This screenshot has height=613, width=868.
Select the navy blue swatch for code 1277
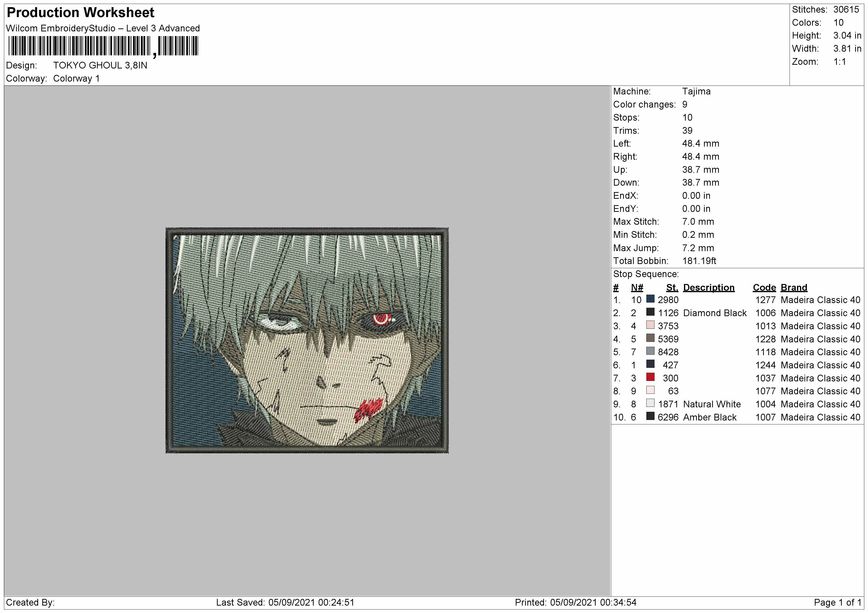(650, 299)
